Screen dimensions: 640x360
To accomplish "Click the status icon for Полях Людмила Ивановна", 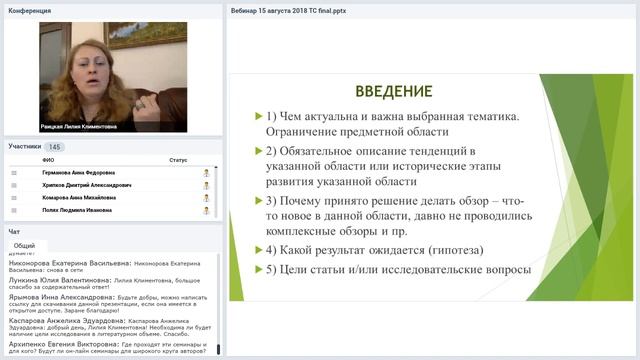I will click(206, 211).
